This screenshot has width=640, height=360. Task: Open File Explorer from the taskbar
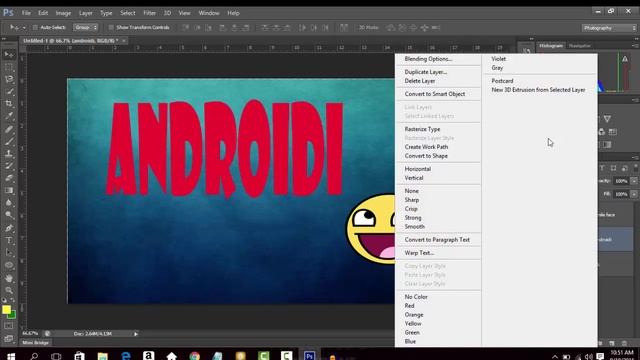[x=102, y=356]
